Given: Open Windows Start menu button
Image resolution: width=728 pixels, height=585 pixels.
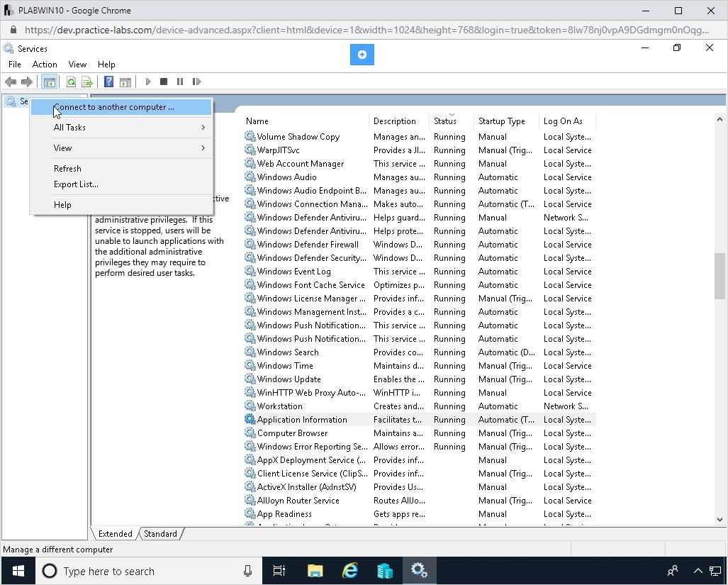Looking at the screenshot, I should pos(18,571).
